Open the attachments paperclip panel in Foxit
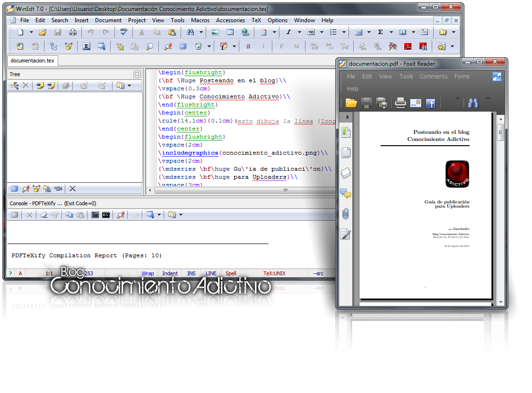The width and height of the screenshot is (532, 393). 345,214
